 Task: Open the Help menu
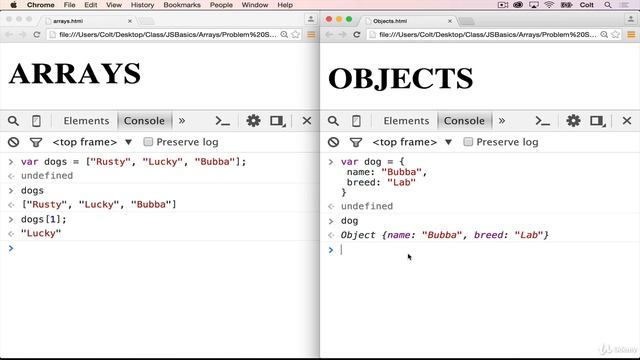click(x=285, y=5)
